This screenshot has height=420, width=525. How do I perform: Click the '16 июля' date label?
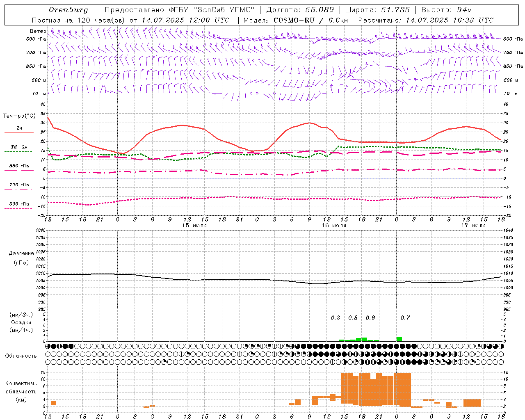(334, 226)
